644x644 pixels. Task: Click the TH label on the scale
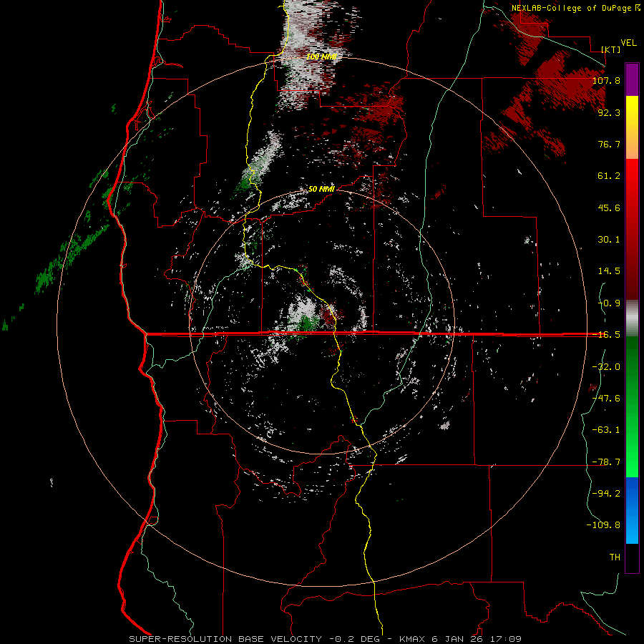(615, 557)
